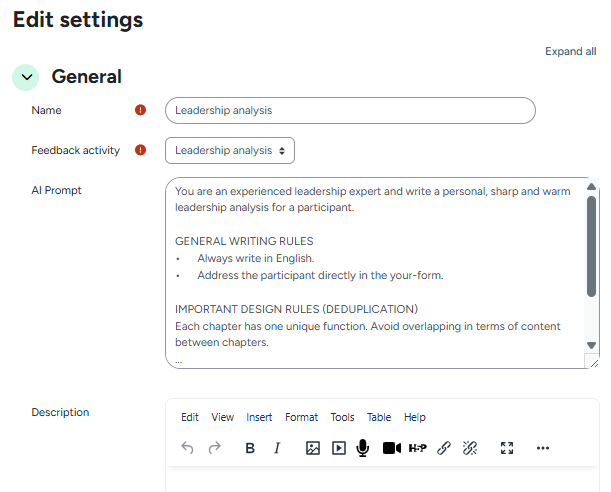Click the AI Prompt scrollbar down arrow
This screenshot has width=611, height=492.
pos(592,345)
